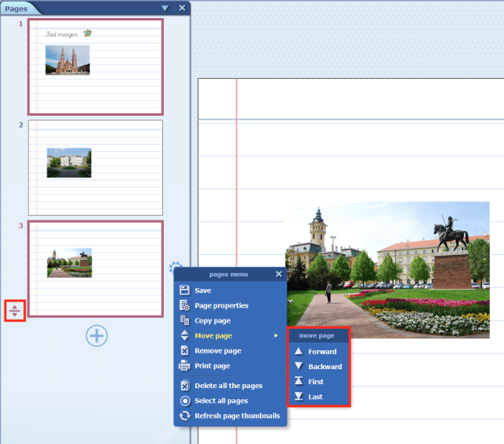
Task: Click the Refresh page thumbnails icon
Action: [x=184, y=416]
